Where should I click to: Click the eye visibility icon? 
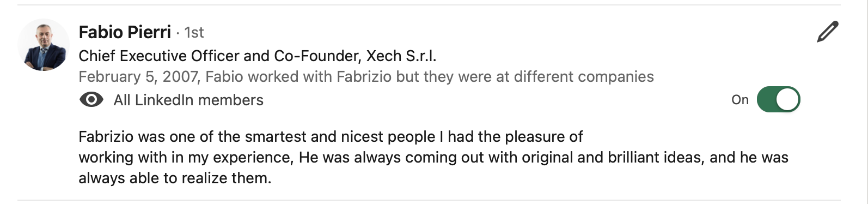pyautogui.click(x=91, y=100)
